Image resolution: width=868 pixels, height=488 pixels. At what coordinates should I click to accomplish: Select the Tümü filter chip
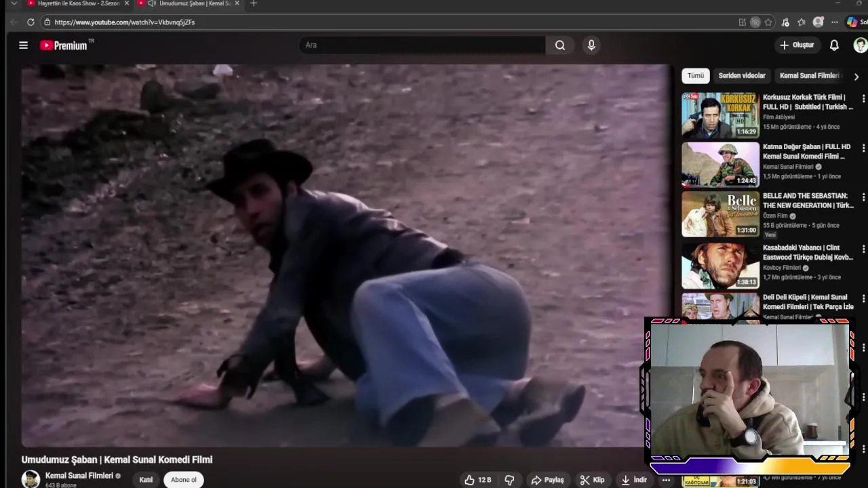[696, 76]
